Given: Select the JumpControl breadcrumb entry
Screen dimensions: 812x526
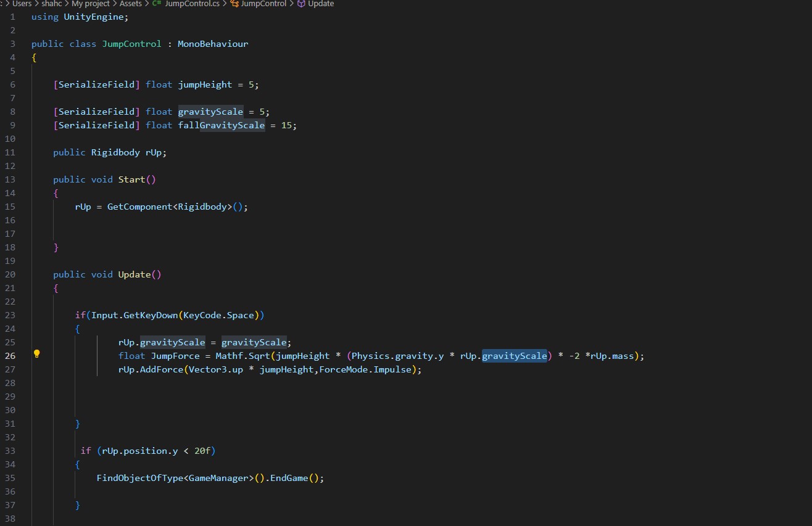Looking at the screenshot, I should point(263,4).
